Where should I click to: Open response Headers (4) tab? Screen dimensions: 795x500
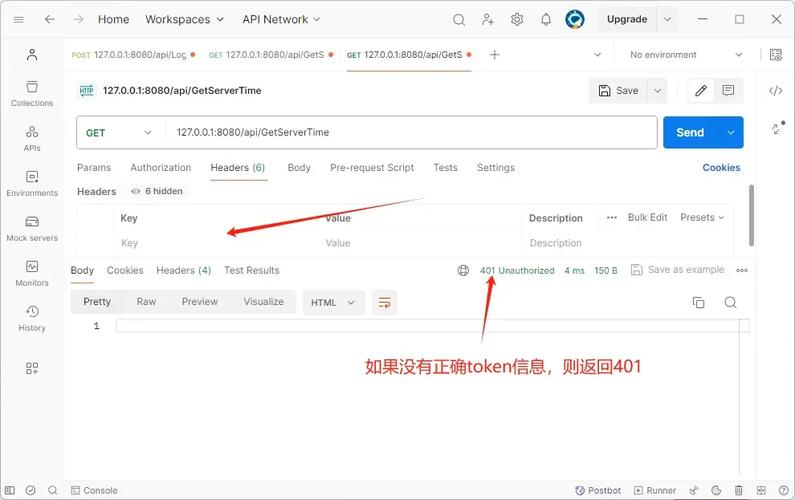184,270
